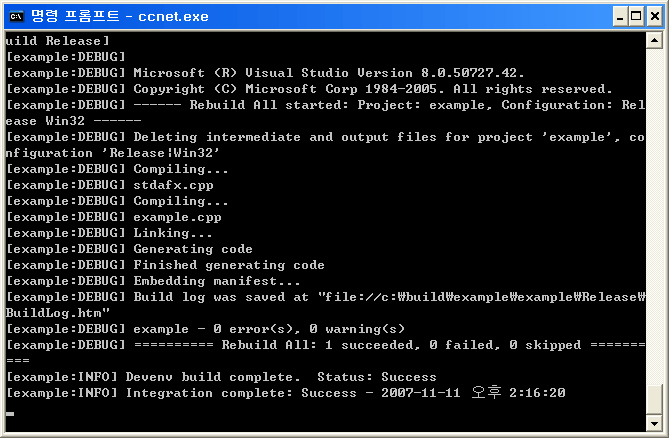Click the blinking cursor on the last line
669x438 pixels.
(x=10, y=412)
